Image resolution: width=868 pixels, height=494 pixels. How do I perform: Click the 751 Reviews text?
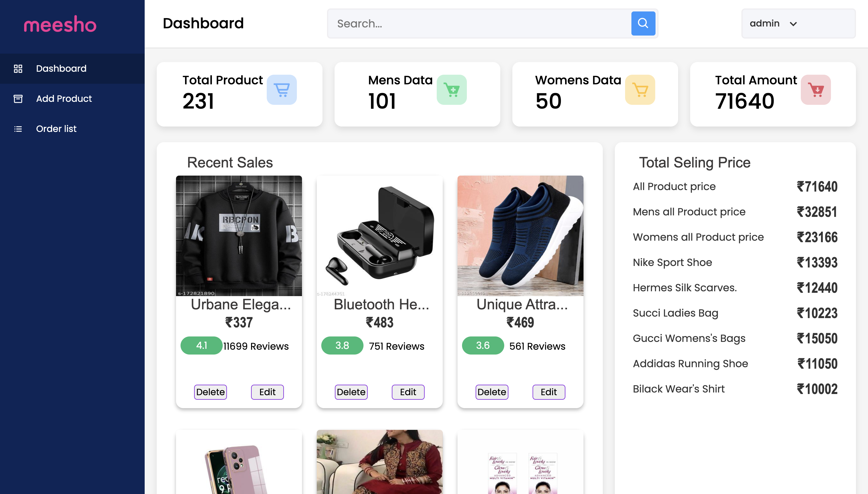coord(397,346)
